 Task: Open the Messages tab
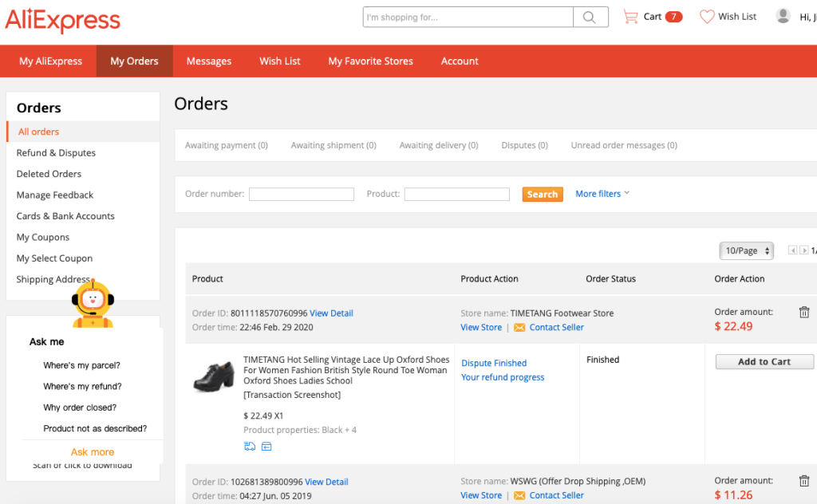click(209, 61)
